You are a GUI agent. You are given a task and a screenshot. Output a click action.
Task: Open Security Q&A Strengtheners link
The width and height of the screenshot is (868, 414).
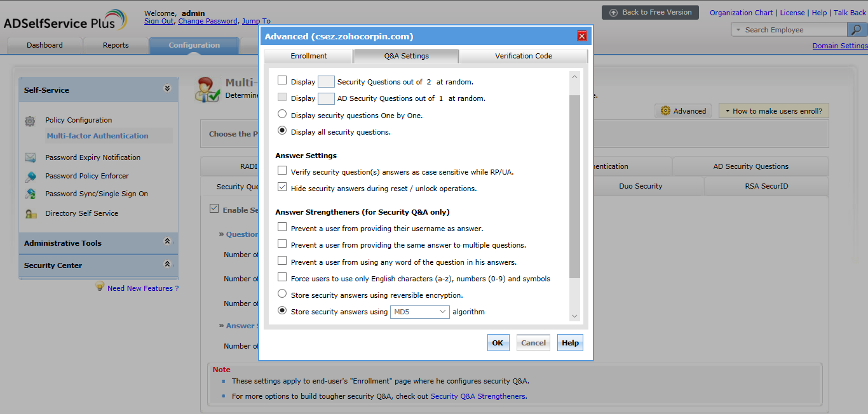coord(478,396)
